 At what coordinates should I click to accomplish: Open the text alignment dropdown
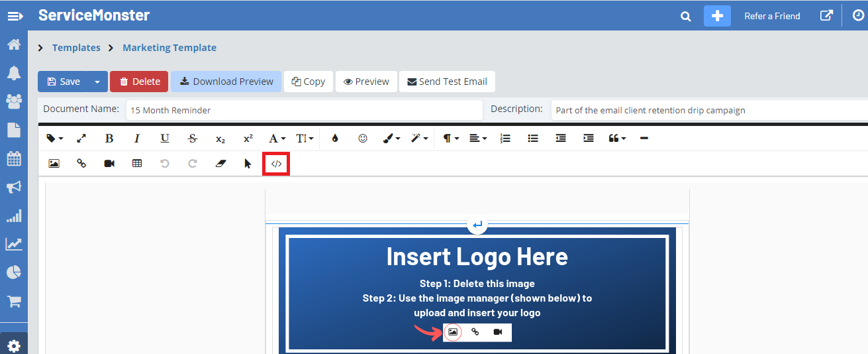click(x=477, y=139)
